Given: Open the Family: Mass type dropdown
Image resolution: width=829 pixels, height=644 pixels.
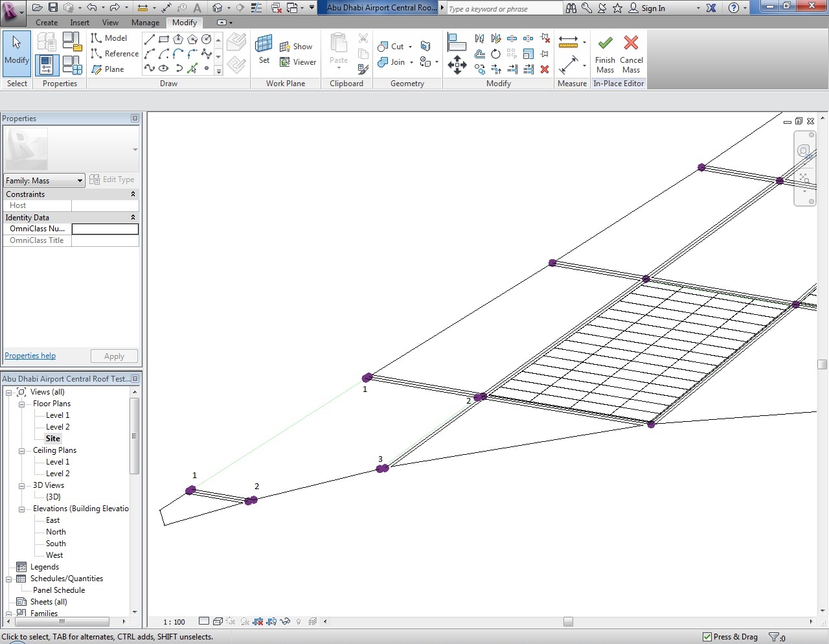Looking at the screenshot, I should coord(44,181).
